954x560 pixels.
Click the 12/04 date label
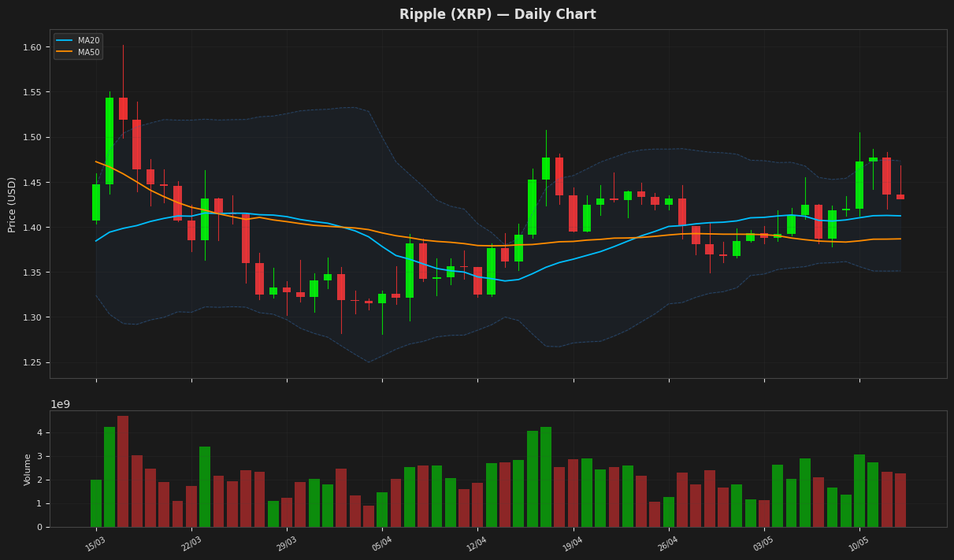[x=477, y=543]
